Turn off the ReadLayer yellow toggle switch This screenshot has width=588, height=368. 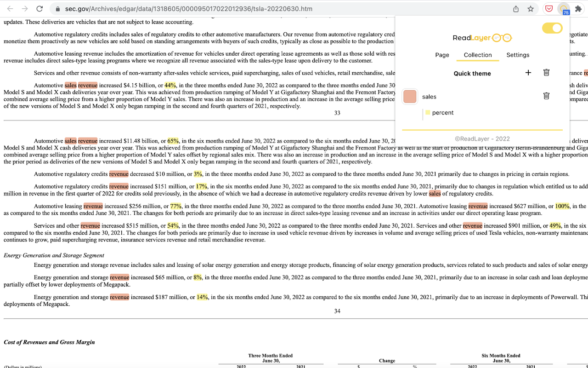(x=552, y=28)
